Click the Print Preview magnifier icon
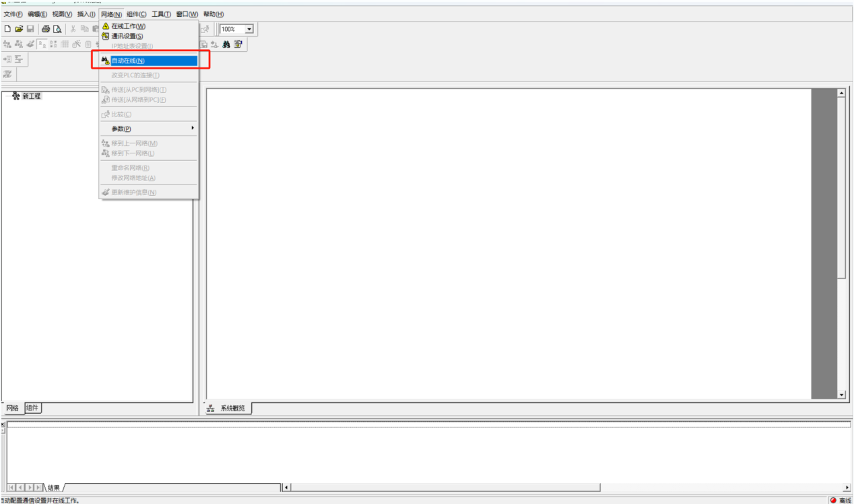854x504 pixels. click(57, 29)
